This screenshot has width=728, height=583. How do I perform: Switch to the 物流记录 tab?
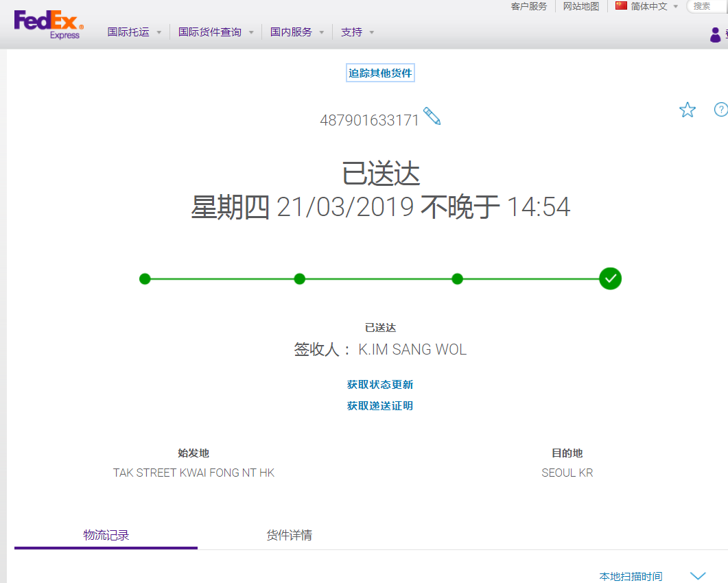tap(106, 535)
